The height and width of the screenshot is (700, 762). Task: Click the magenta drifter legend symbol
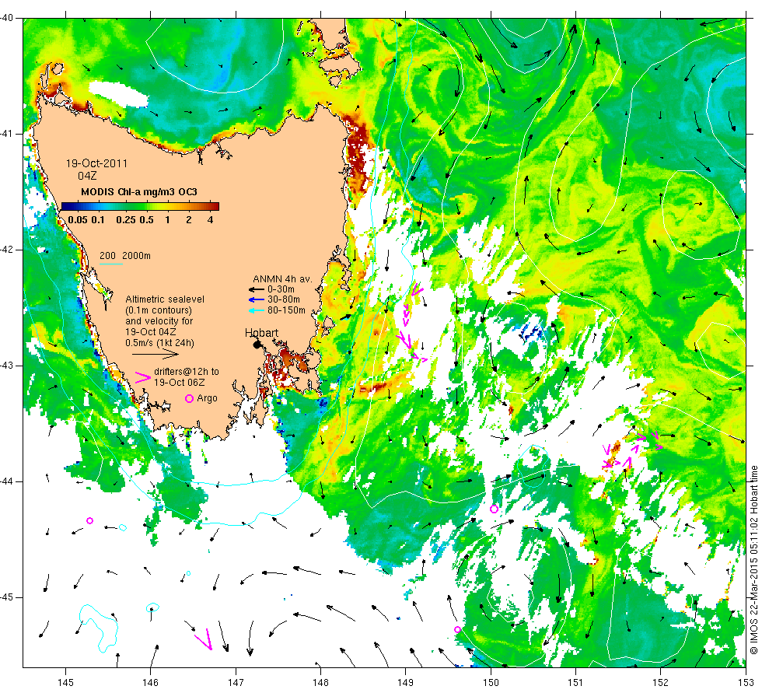tap(142, 377)
